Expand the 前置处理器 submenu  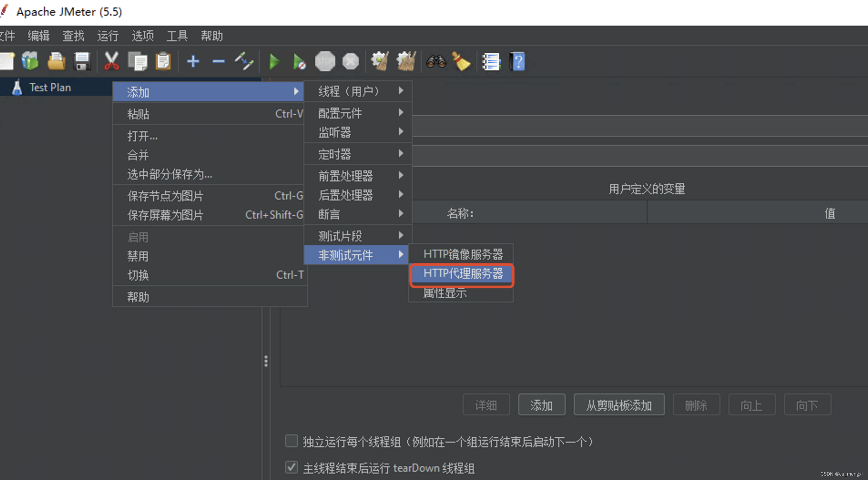(358, 176)
